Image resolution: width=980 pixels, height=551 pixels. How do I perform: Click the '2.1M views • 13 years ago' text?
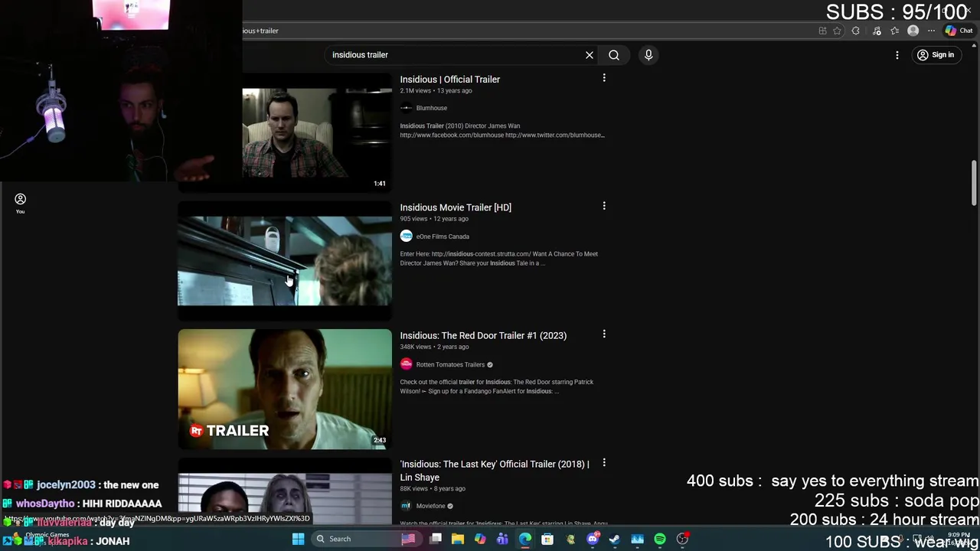point(436,91)
